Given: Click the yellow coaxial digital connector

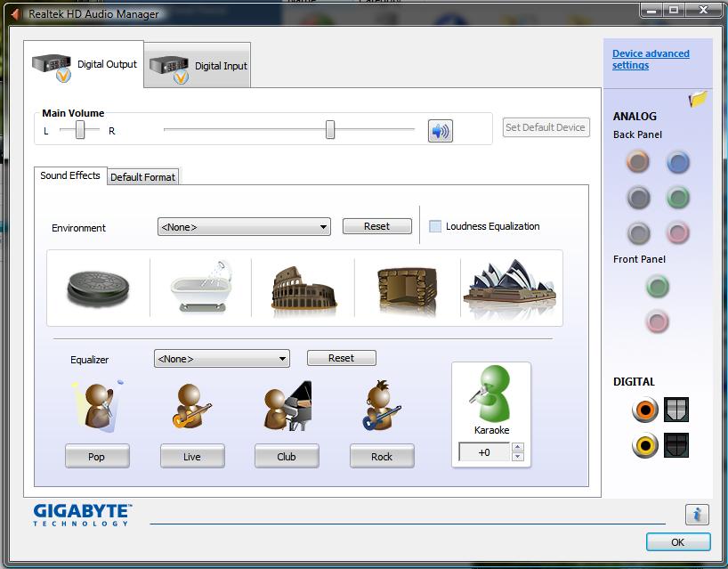Looking at the screenshot, I should [645, 445].
